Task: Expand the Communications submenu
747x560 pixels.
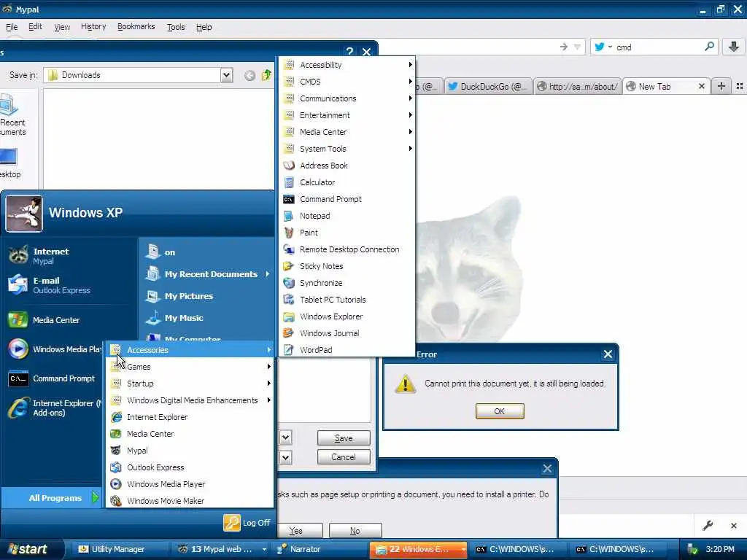Action: 347,98
